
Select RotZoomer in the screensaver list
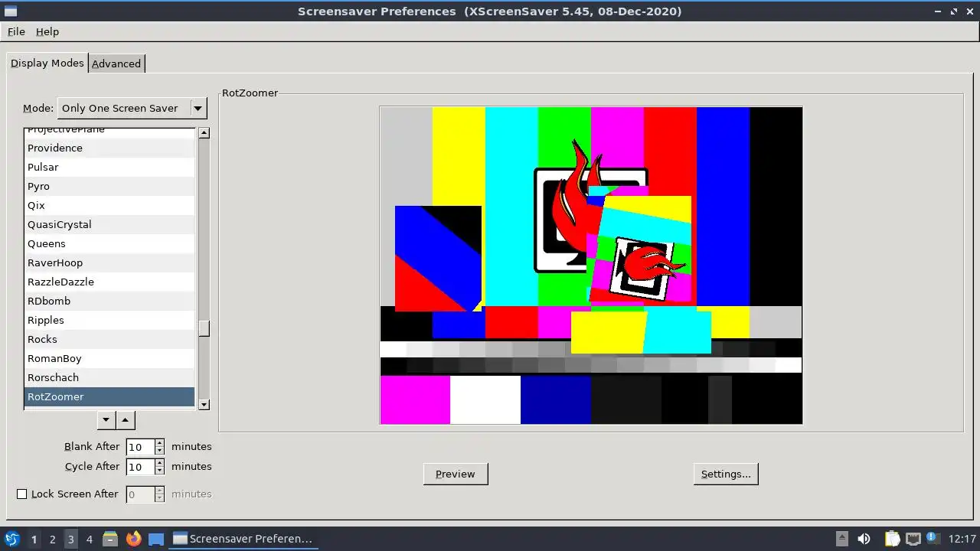pyautogui.click(x=109, y=396)
